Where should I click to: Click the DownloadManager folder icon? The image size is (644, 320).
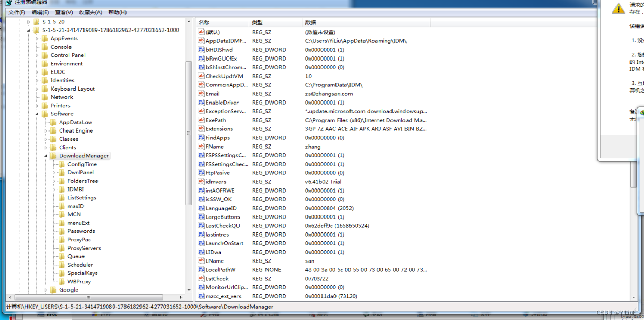point(53,156)
